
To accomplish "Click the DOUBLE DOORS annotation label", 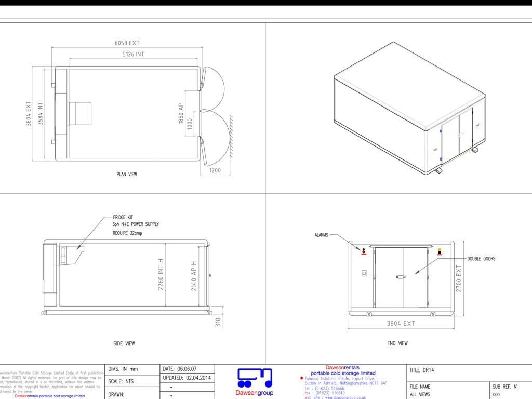I will tap(481, 259).
